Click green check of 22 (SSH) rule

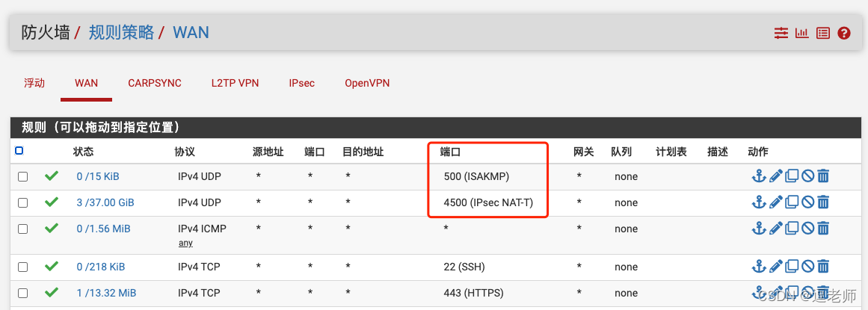[x=52, y=266]
